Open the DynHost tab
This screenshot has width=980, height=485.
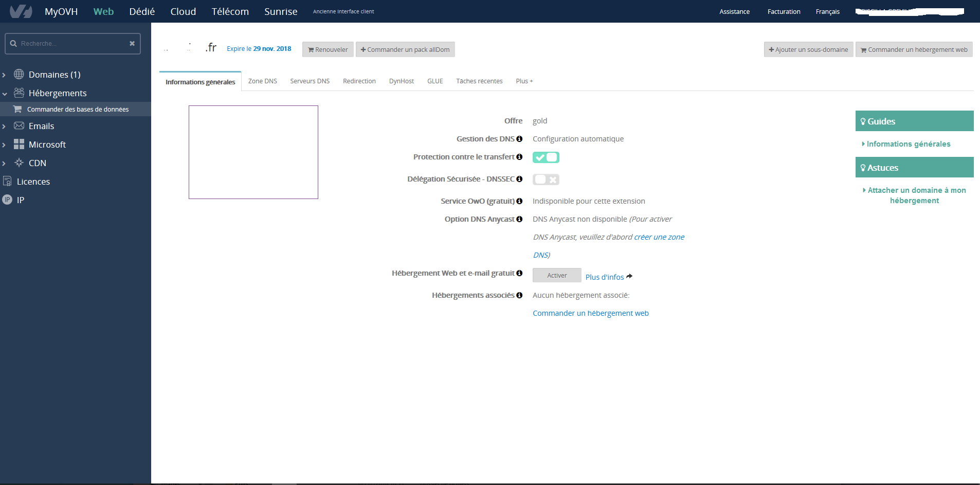pyautogui.click(x=401, y=81)
